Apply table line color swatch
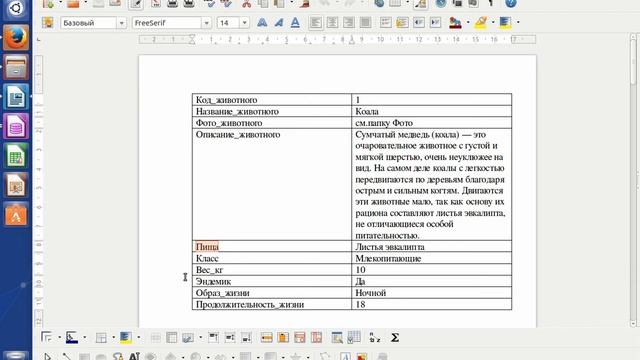The width and height of the screenshot is (640, 360). [x=72, y=338]
